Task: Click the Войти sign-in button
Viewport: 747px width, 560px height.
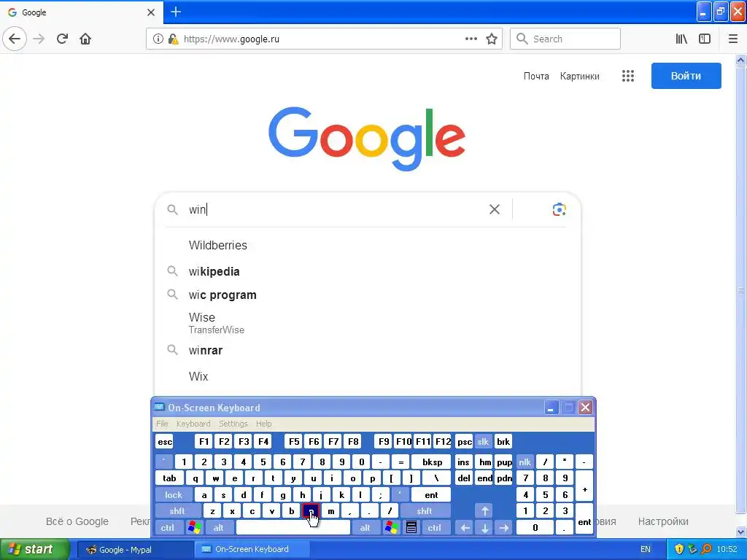Action: tap(686, 76)
